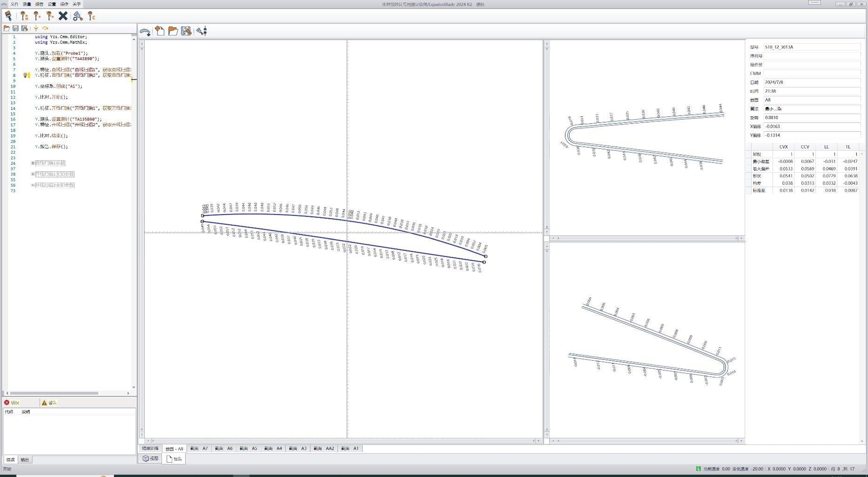This screenshot has height=477, width=868.
Task: Click the save-with-pencil icon in view toolbar
Action: coord(186,31)
